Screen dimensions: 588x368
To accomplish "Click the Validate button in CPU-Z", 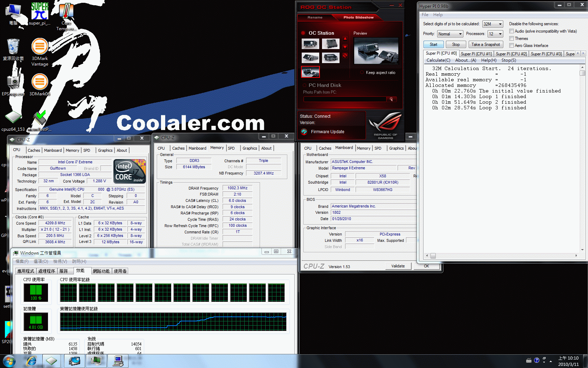I will [x=398, y=266].
